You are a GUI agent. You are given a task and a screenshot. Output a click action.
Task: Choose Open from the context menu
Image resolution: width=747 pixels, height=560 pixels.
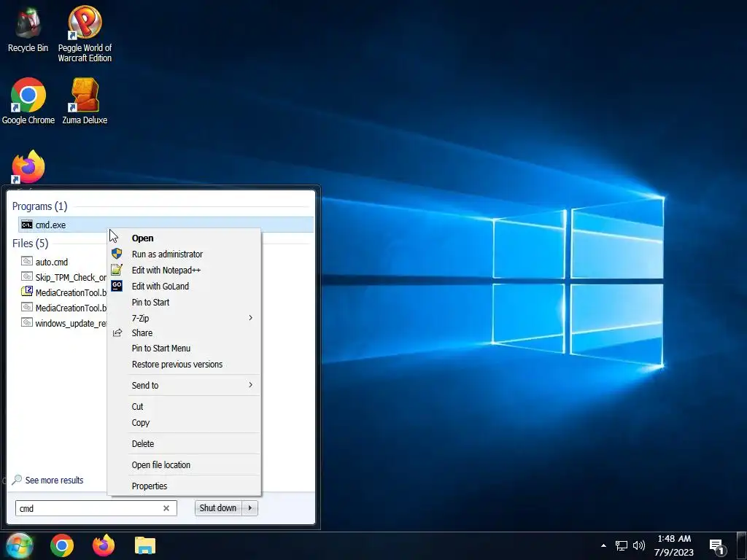[185, 238]
